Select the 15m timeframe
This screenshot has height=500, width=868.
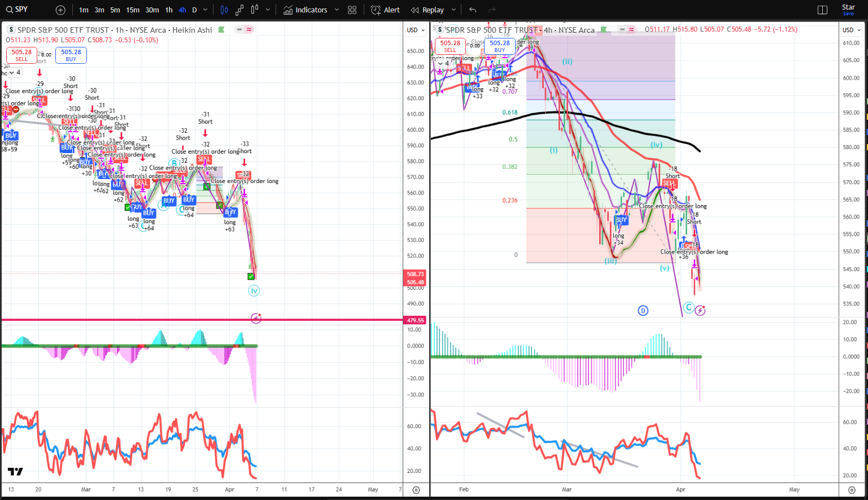tap(133, 10)
